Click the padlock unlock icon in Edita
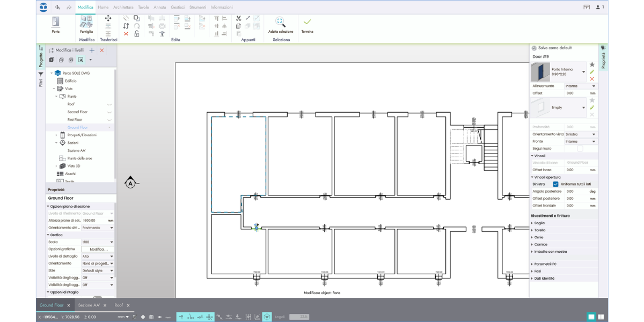The image size is (644, 322). tap(137, 34)
